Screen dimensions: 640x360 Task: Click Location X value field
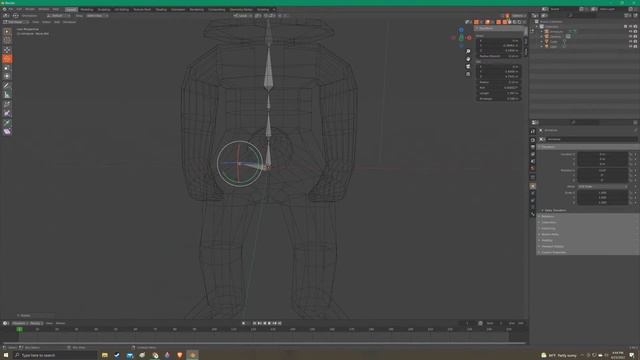pyautogui.click(x=602, y=154)
